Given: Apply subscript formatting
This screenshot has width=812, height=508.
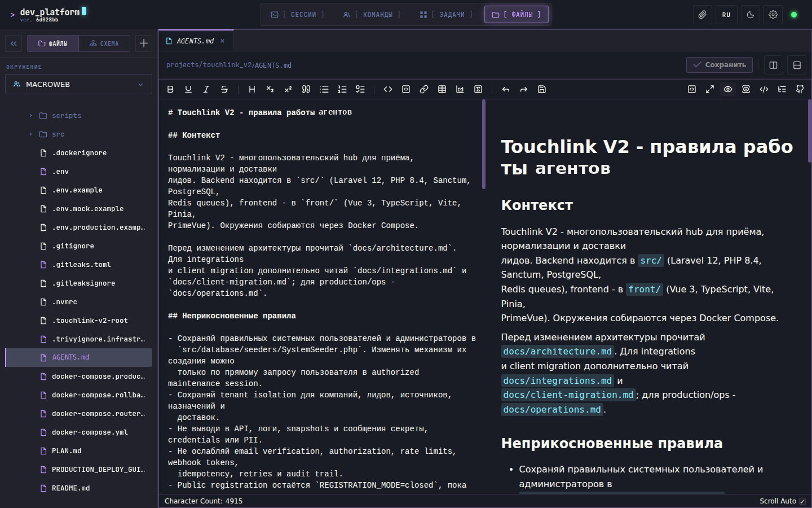Looking at the screenshot, I should click(x=270, y=89).
